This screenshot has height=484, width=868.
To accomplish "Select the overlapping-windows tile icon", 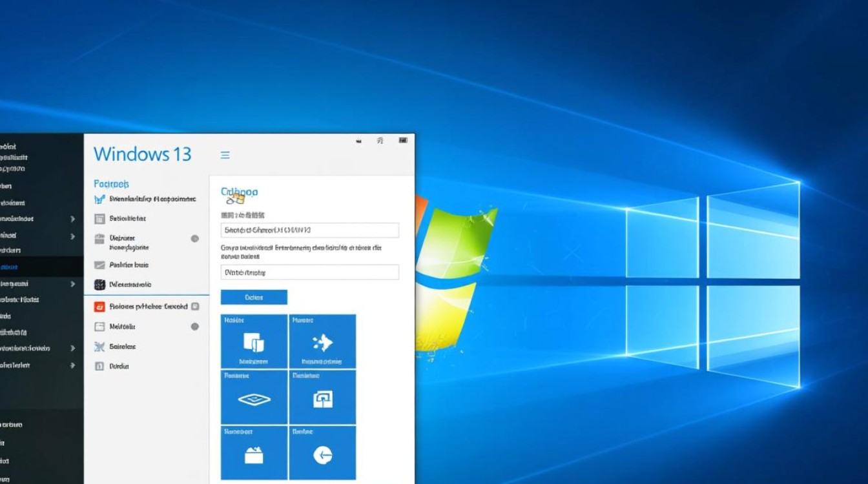I will coord(254,341).
